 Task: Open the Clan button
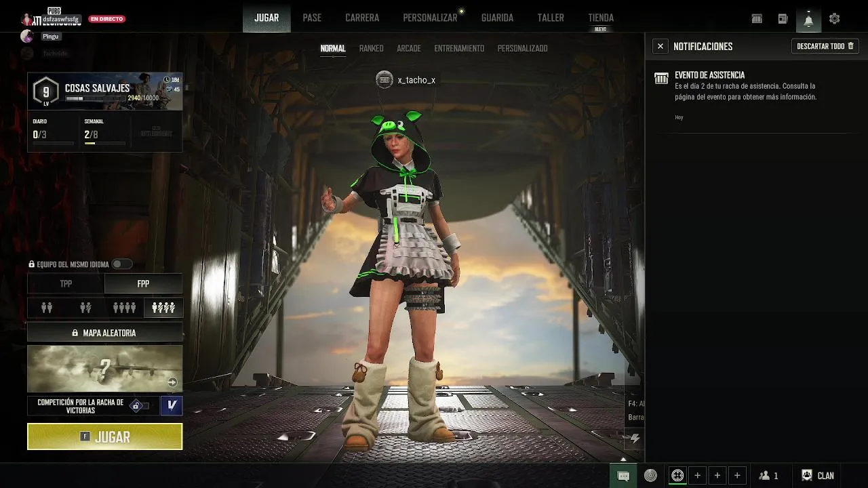(x=818, y=476)
